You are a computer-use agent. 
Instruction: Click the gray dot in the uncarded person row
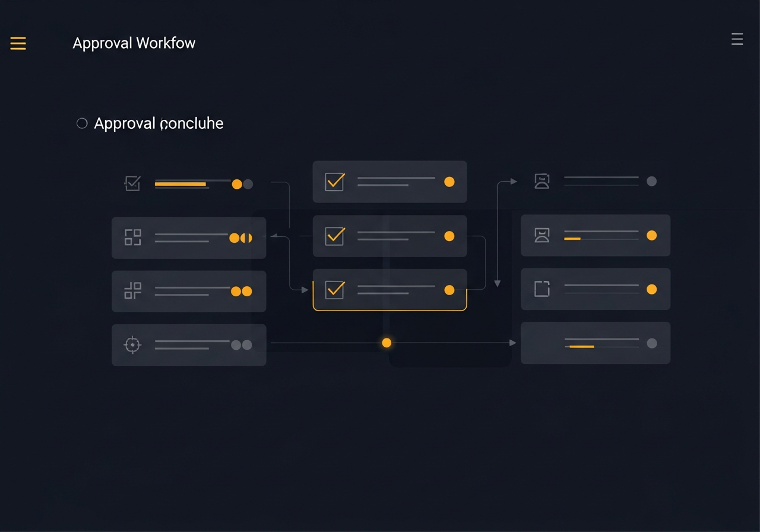coord(651,181)
